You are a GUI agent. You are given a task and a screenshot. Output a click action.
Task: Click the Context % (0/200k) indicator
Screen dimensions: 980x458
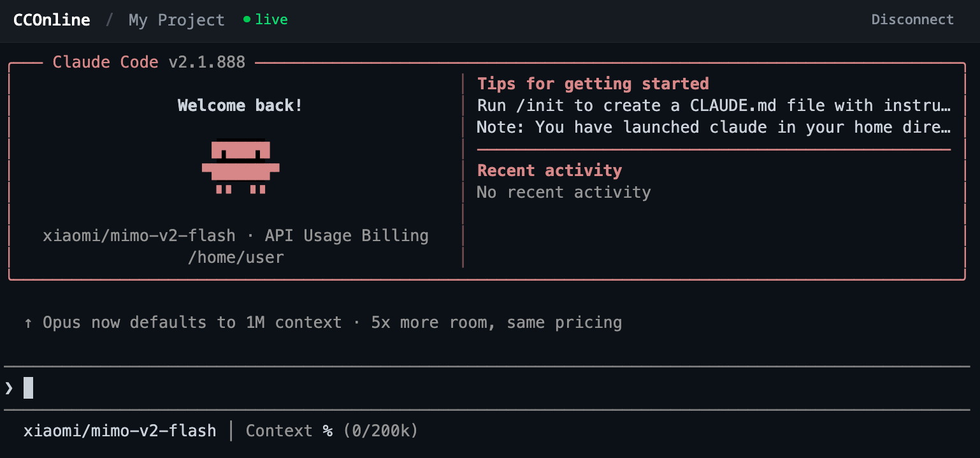point(331,431)
